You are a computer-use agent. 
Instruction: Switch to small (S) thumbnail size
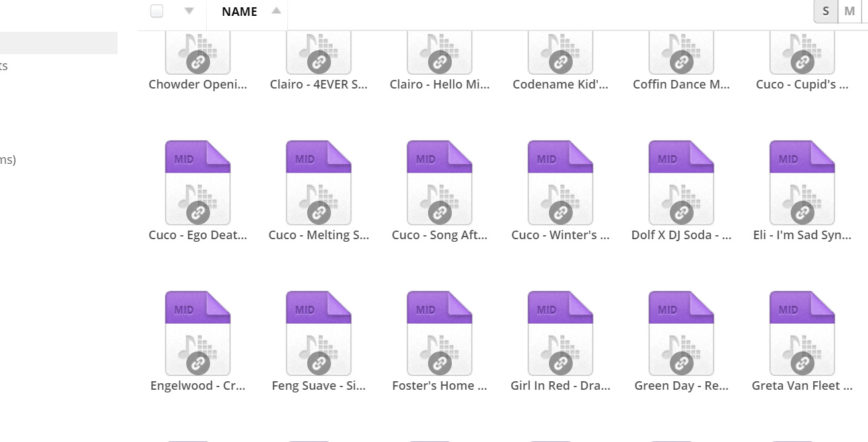click(826, 11)
